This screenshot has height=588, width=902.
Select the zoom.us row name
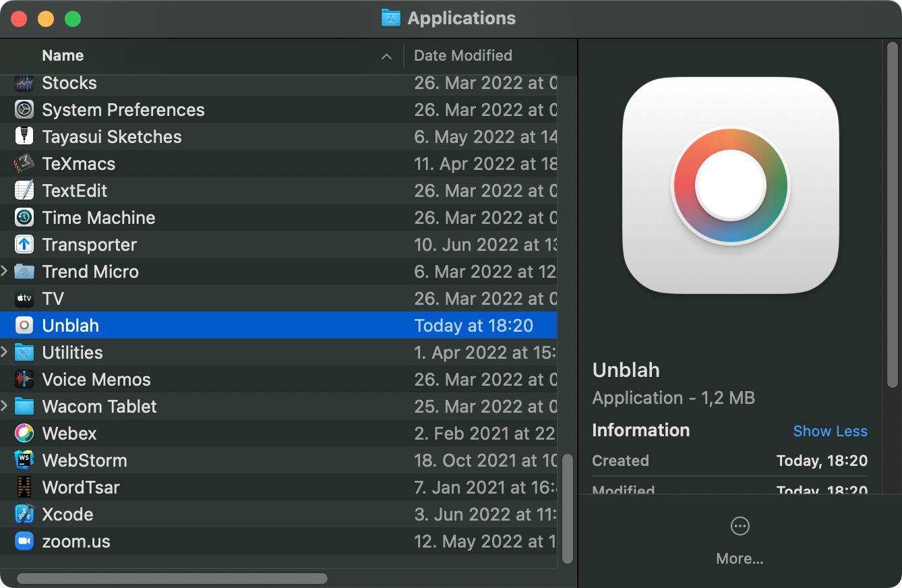pos(76,541)
